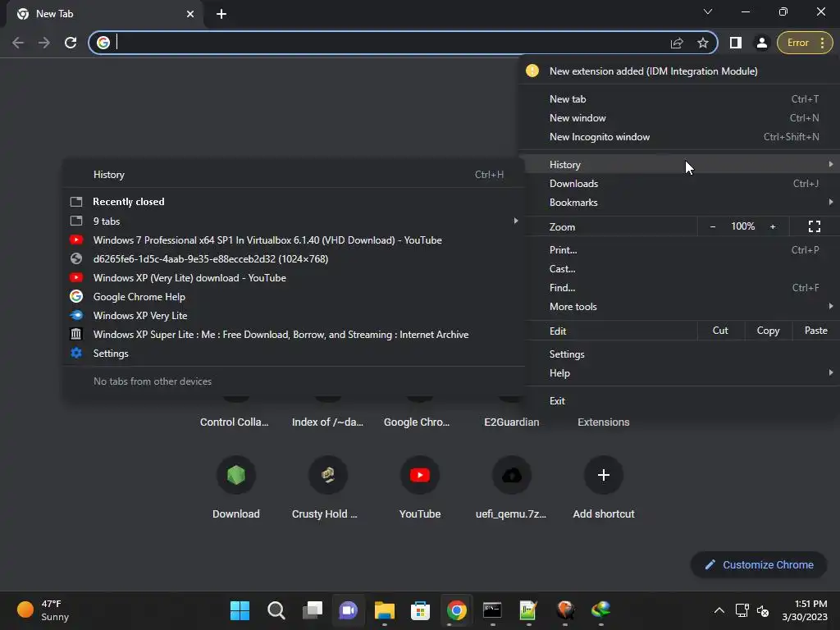Click the Cut button in Edit row
This screenshot has width=840, height=630.
click(x=720, y=331)
